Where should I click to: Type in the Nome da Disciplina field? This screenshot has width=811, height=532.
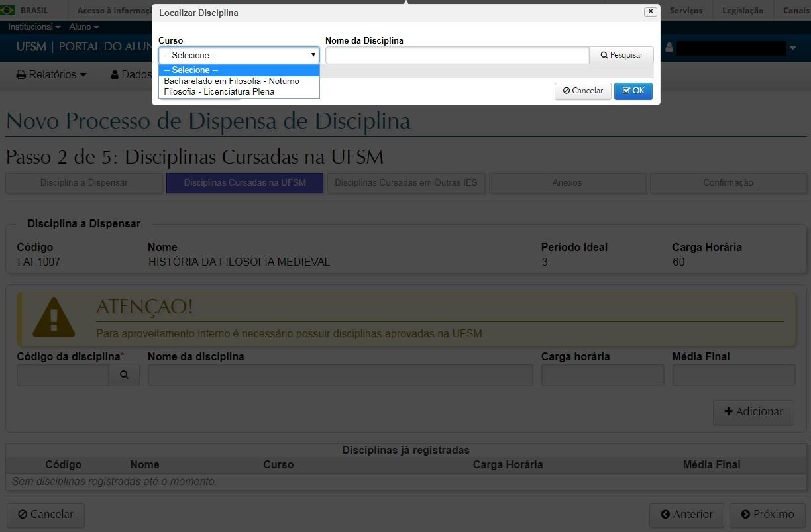click(457, 56)
